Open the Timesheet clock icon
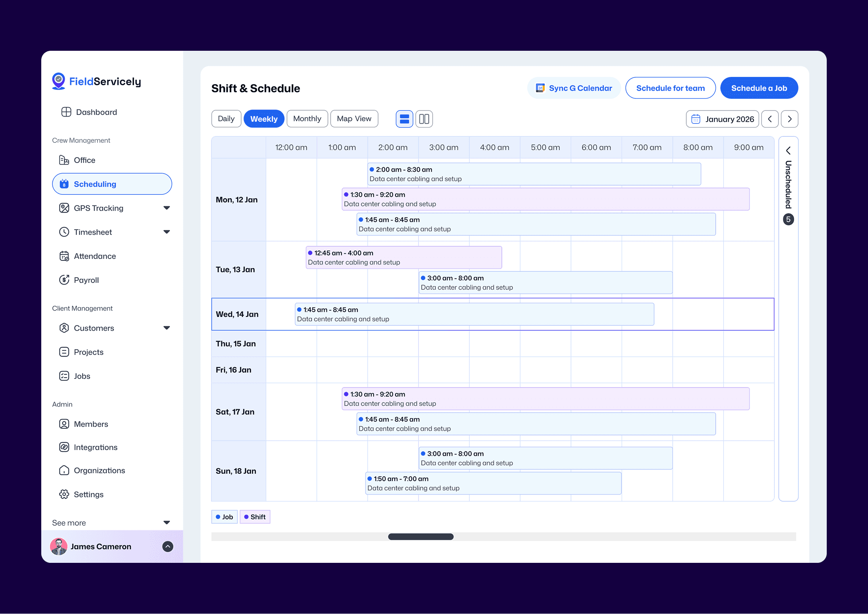The height and width of the screenshot is (614, 868). click(64, 232)
